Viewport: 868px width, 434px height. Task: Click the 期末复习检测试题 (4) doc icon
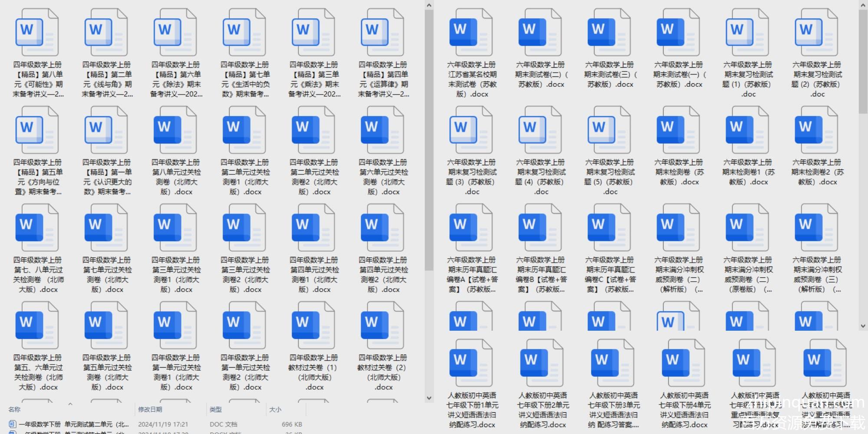point(540,130)
